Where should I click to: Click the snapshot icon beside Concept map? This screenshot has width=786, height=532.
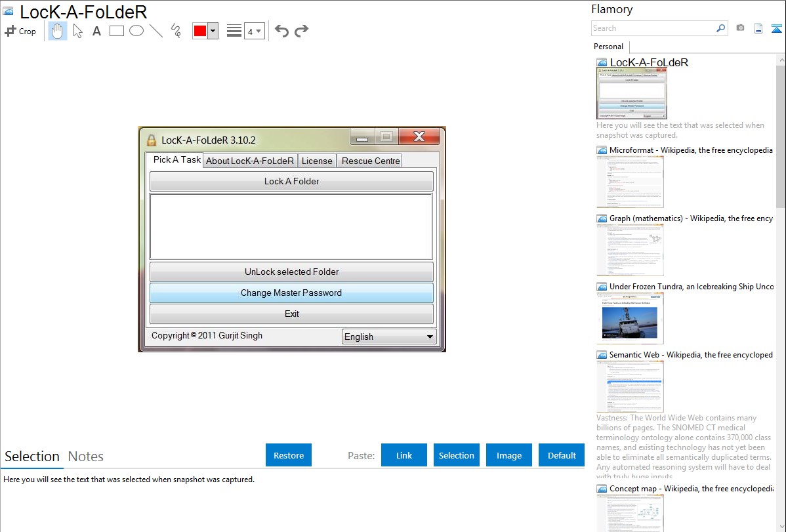coord(602,488)
